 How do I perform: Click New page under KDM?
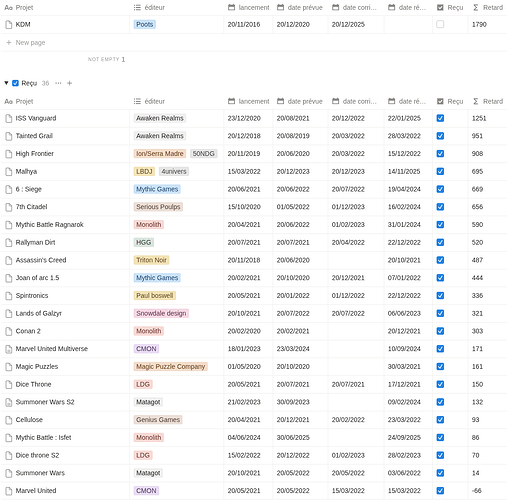pos(30,43)
